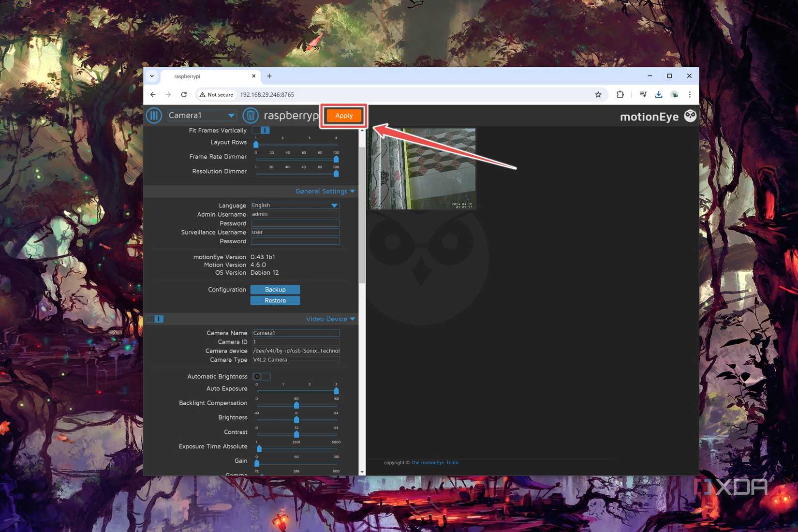Viewport: 798px width, 532px height.
Task: Close the raspberrypi tab
Action: [x=253, y=76]
